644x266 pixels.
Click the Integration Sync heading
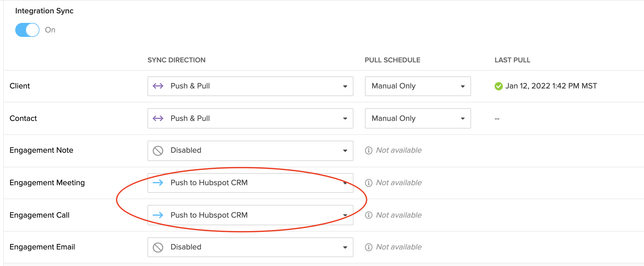[x=44, y=11]
